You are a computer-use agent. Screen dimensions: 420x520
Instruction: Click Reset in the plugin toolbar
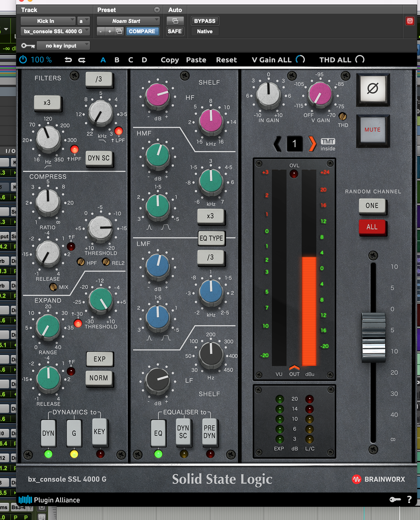point(226,60)
